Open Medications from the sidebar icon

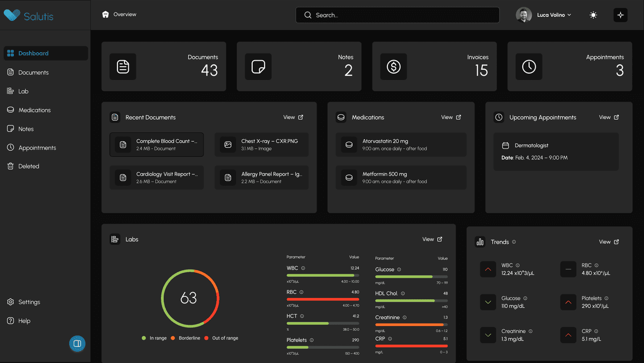coord(11,110)
